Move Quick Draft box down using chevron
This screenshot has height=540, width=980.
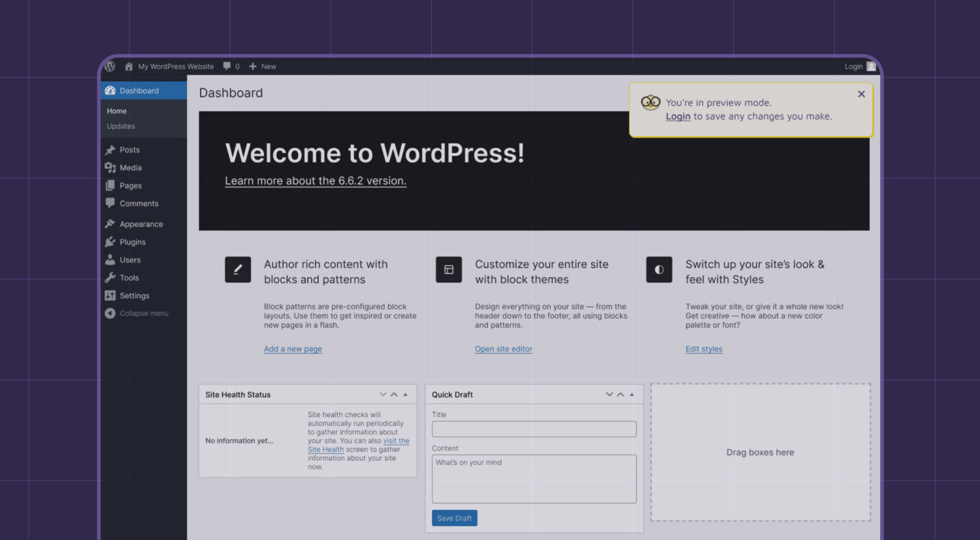click(609, 395)
